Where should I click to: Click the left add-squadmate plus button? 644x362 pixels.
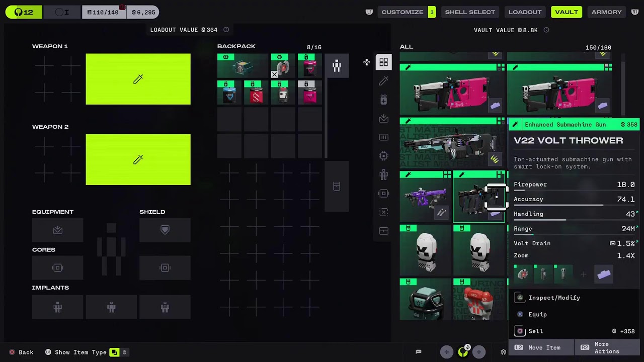pos(446,352)
